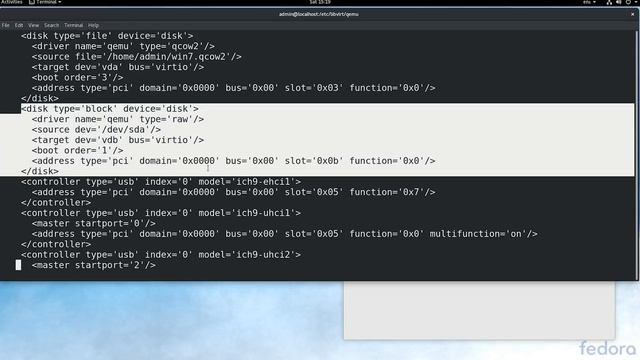Click the window title admin@localhost
This screenshot has width=640, height=360.
pos(319,14)
